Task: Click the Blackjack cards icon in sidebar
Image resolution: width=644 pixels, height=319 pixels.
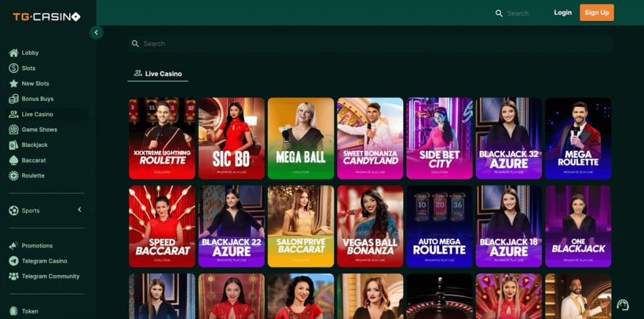Action: [14, 145]
